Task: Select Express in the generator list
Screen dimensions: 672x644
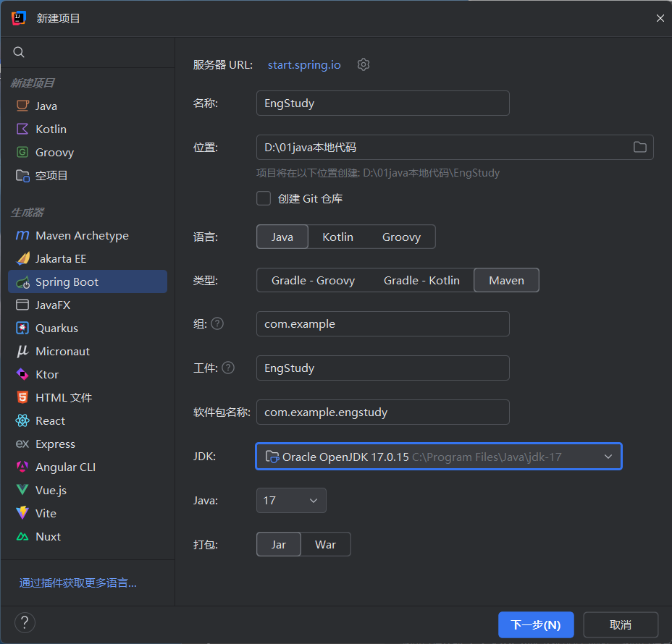Action: 88,444
